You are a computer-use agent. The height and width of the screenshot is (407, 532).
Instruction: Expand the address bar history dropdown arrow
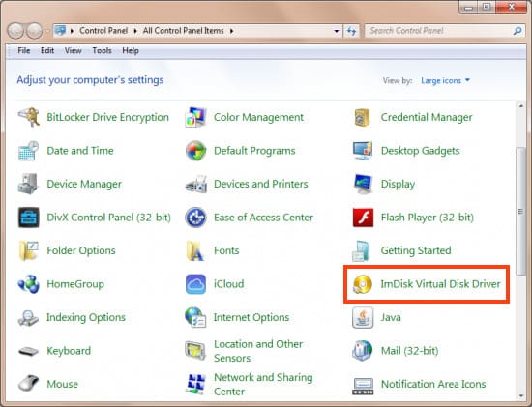[337, 31]
